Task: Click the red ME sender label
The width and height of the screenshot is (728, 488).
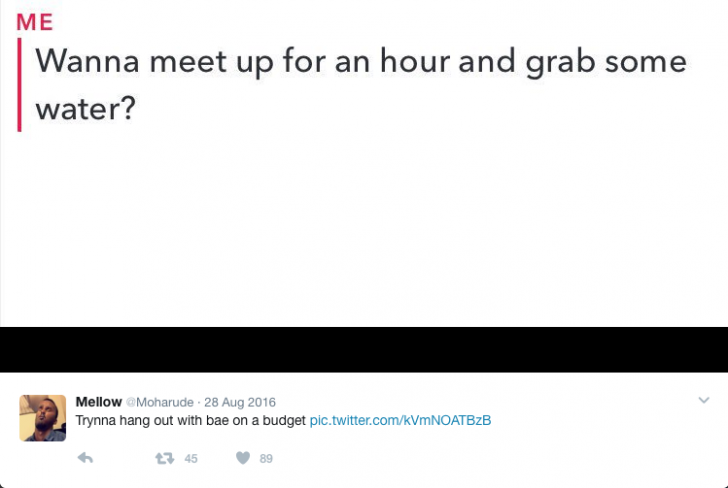Action: tap(35, 22)
